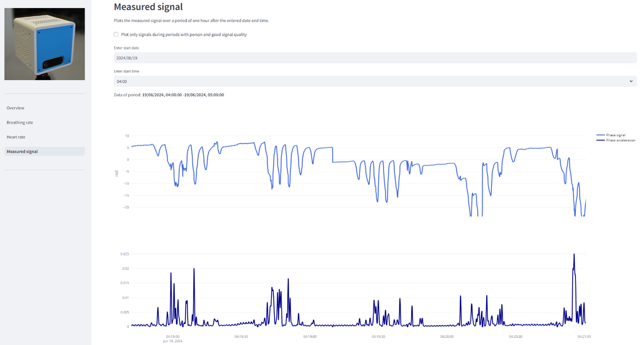Click the 04:20:30 x-axis tick label
This screenshot has height=345, width=644.
(x=516, y=337)
